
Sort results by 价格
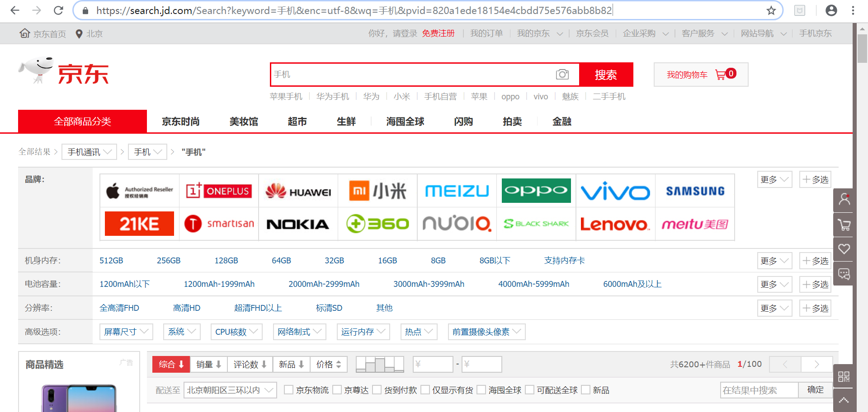[x=329, y=364]
